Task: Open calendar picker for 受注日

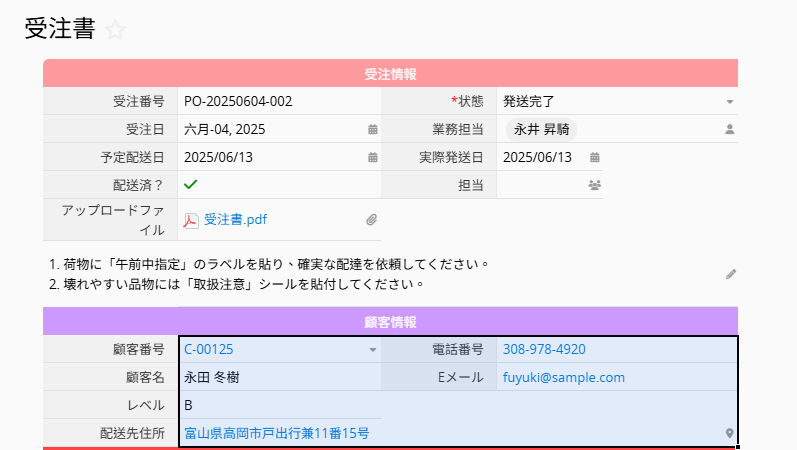Action: pyautogui.click(x=373, y=129)
